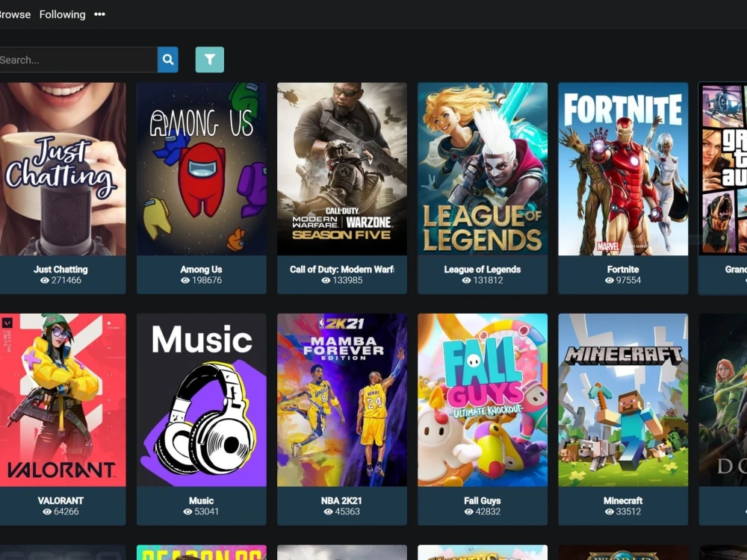Click the Among Us title link
Image resolution: width=747 pixels, height=560 pixels.
click(201, 269)
